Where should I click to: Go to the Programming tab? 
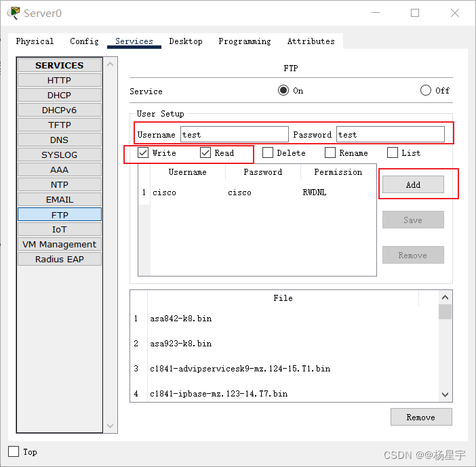[244, 41]
